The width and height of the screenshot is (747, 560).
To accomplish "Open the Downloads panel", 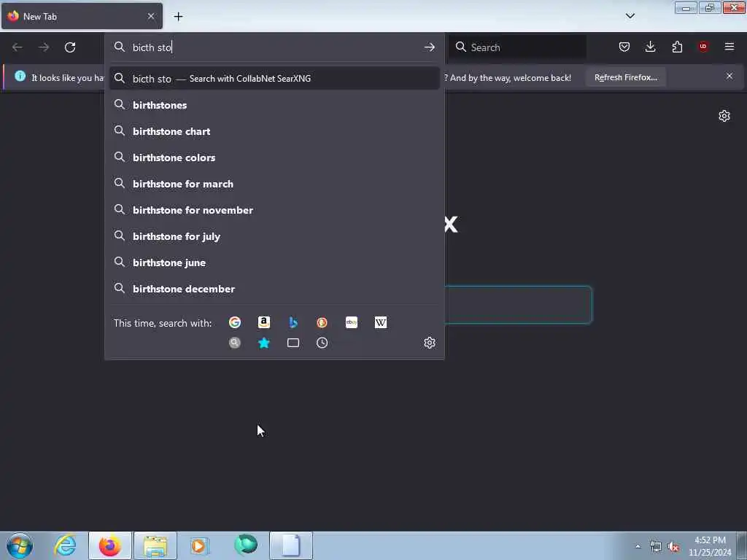I will pos(650,47).
